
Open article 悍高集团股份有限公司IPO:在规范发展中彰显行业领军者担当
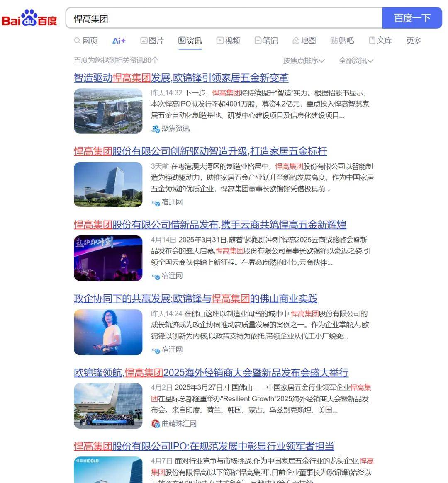[204, 446]
